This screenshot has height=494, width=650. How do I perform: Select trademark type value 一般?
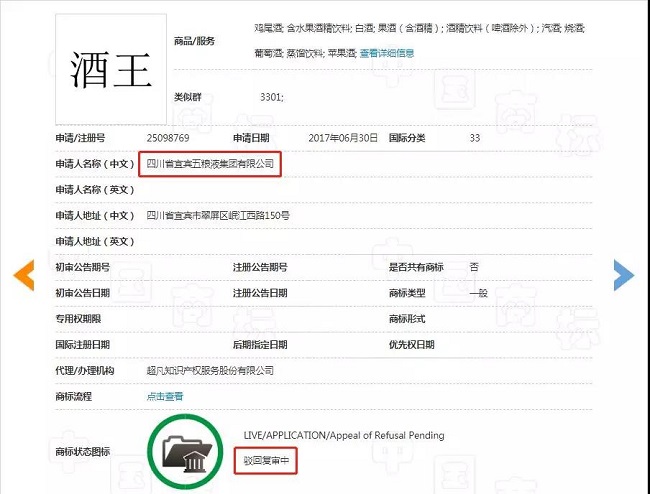(478, 293)
